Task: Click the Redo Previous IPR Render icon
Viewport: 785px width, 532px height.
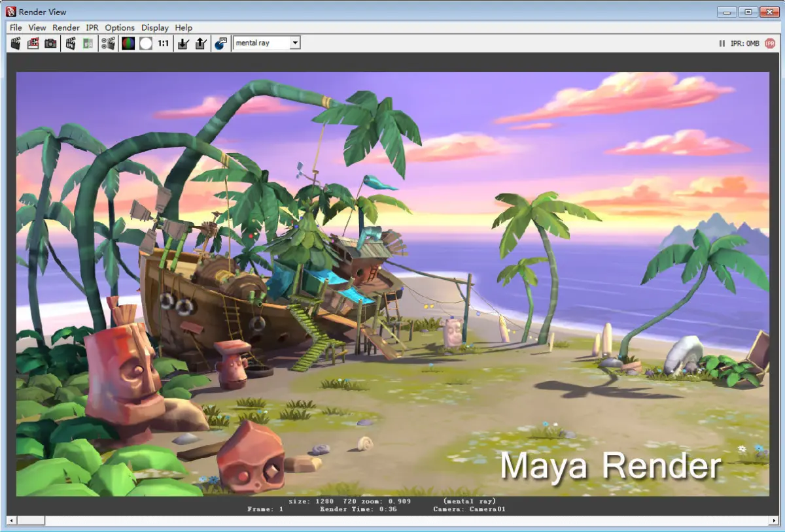Action: tap(71, 43)
